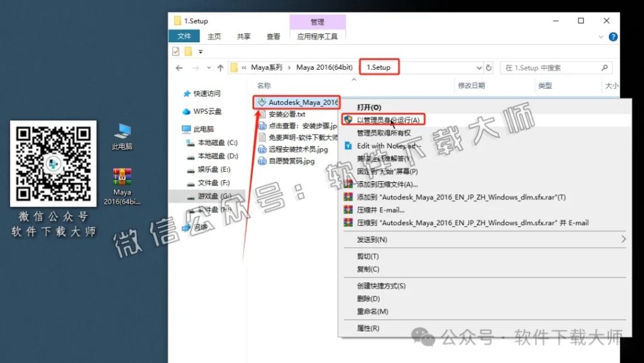Sort by the 名称 column header
This screenshot has width=644, height=363.
[264, 86]
